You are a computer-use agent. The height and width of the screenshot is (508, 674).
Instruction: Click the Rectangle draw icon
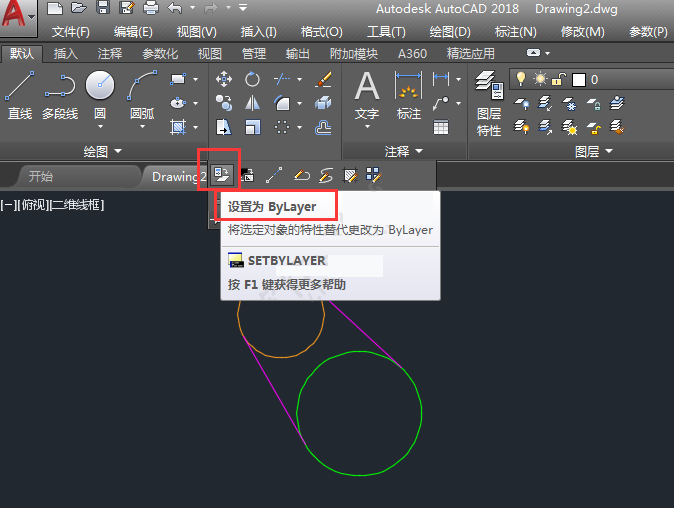click(x=178, y=79)
